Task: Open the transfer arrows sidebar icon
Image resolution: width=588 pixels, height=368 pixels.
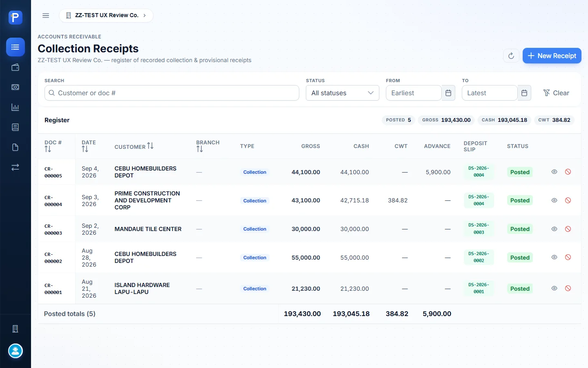Action: tap(16, 167)
